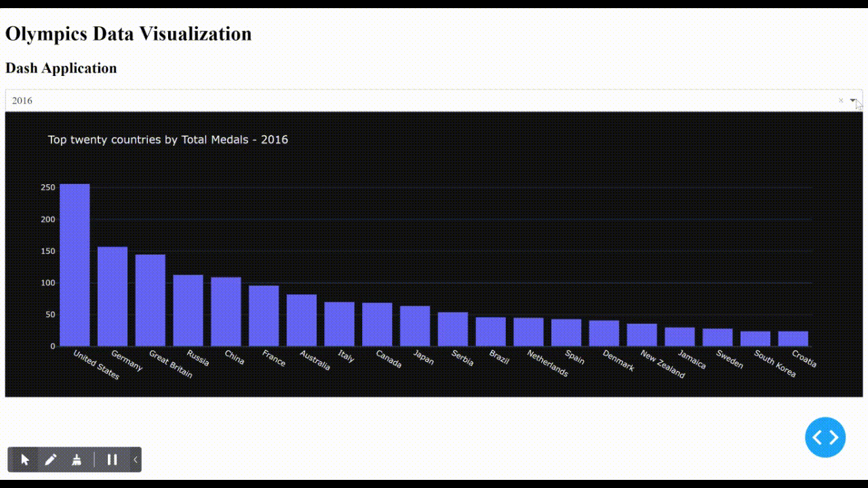This screenshot has height=488, width=868.
Task: Select the cursor tool in the annotation toolbar
Action: point(24,460)
